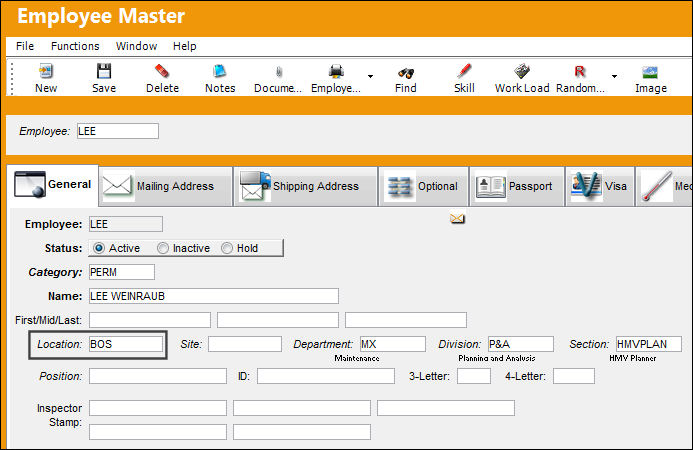
Task: Select the Hold status radio button
Action: pyautogui.click(x=227, y=248)
